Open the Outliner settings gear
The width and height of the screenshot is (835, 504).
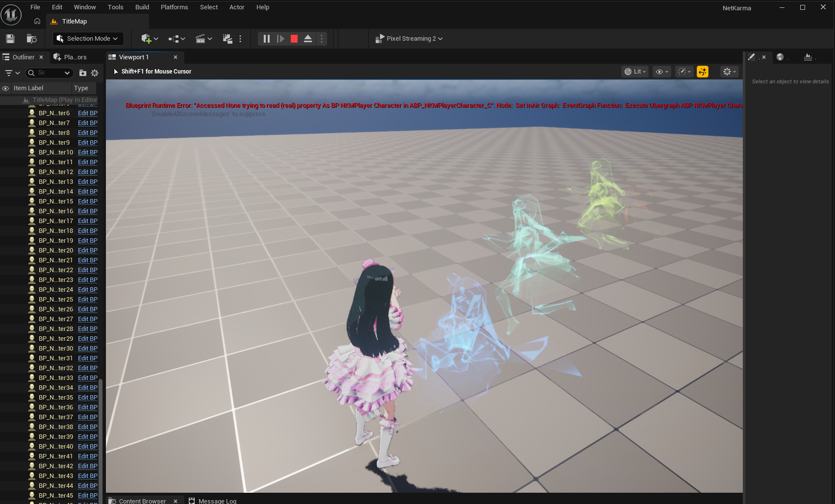[95, 73]
